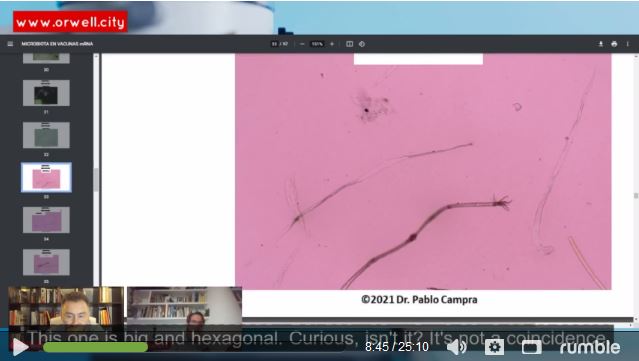
Task: Click the zoom percentage field
Action: click(x=317, y=44)
